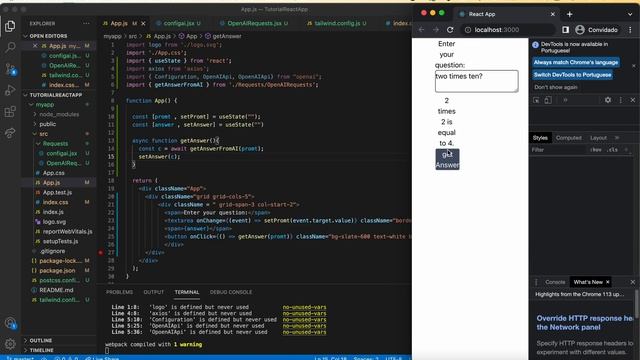
Task: Click Always match Chrome's language
Action: pyautogui.click(x=576, y=62)
